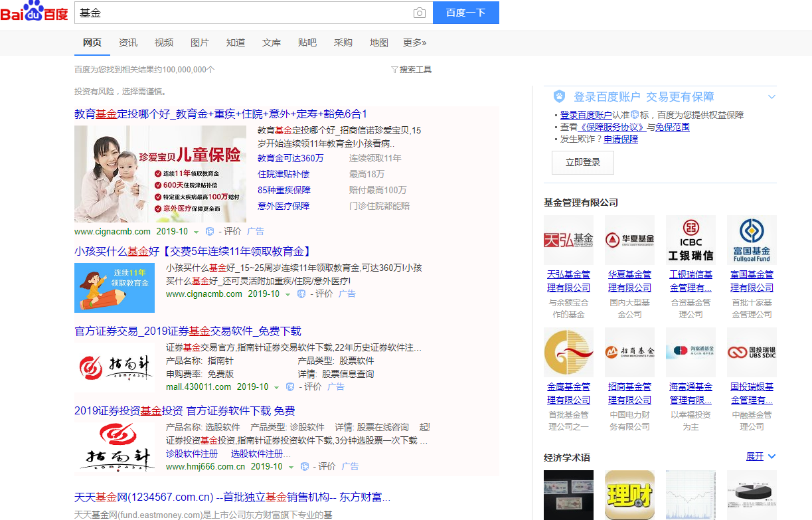Click the 理财 thumbnail under 经济学术语
Image resolution: width=812 pixels, height=520 pixels.
coord(629,495)
